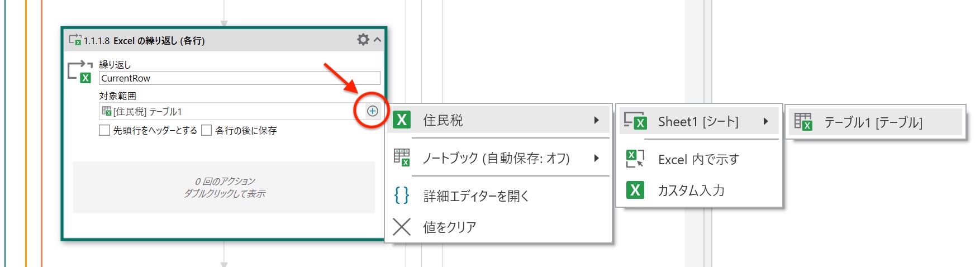The image size is (980, 267).
Task: Click the green Excel icon next to 住民税
Action: (402, 120)
